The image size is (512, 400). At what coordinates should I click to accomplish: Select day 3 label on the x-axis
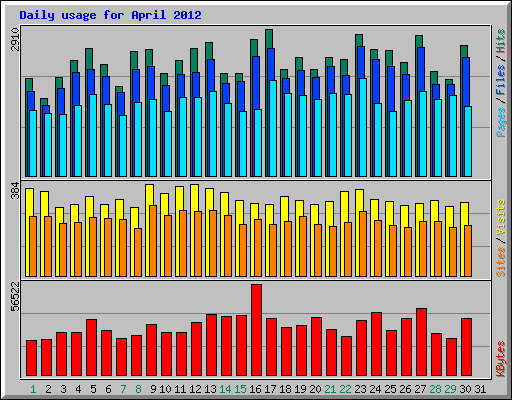[63, 389]
